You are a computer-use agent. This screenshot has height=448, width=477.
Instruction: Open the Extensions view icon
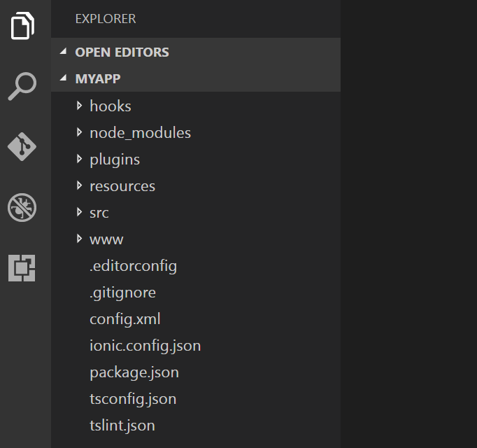click(22, 268)
